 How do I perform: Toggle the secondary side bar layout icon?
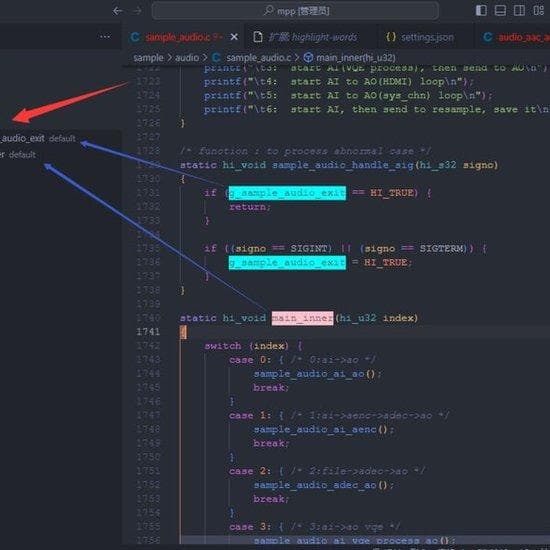click(x=519, y=11)
